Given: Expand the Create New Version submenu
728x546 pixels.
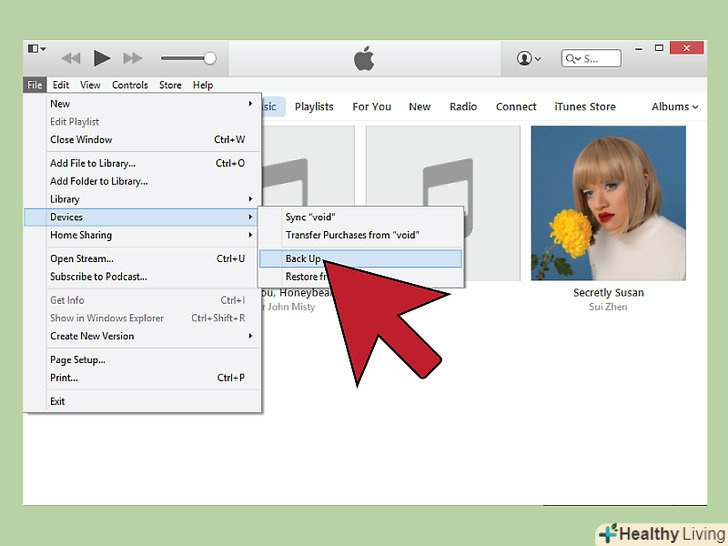Looking at the screenshot, I should [143, 336].
